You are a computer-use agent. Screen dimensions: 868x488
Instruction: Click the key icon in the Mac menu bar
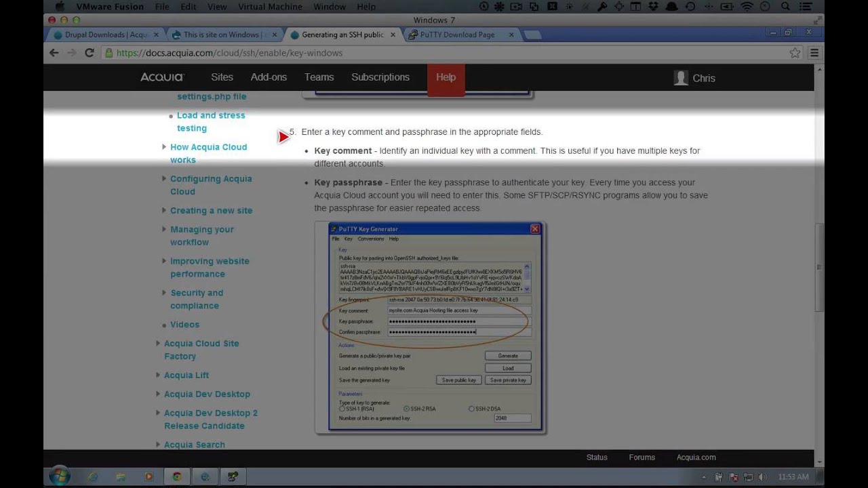coord(601,6)
